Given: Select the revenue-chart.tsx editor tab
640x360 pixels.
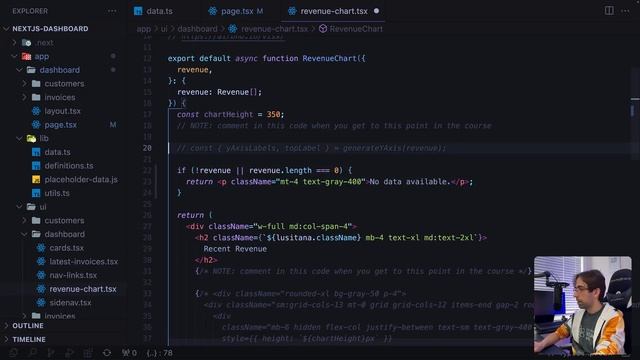Looking at the screenshot, I should tap(333, 11).
